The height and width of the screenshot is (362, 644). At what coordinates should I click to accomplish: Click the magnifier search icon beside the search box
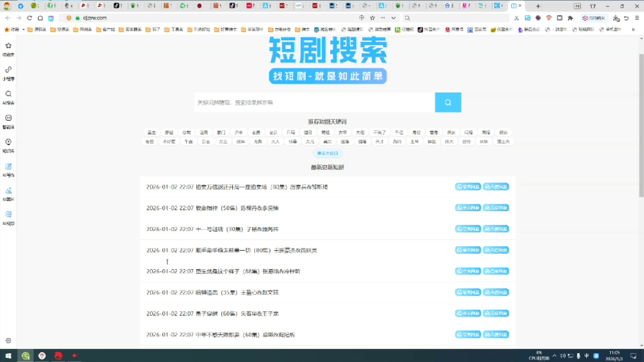pyautogui.click(x=447, y=102)
